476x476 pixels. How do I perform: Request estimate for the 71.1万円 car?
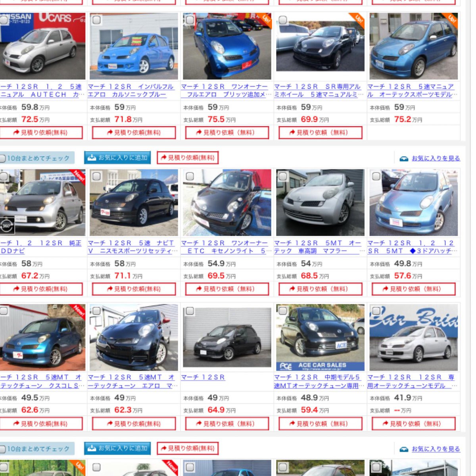pos(134,289)
